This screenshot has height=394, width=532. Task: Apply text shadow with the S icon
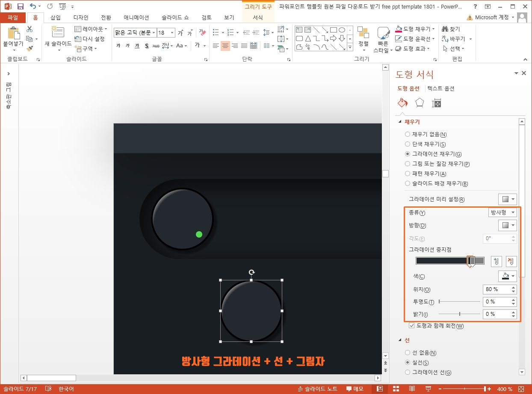tap(147, 46)
